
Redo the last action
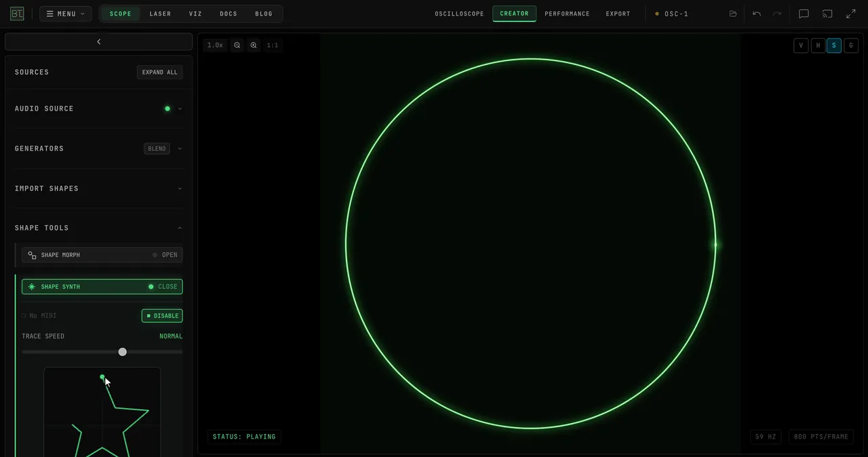(777, 14)
